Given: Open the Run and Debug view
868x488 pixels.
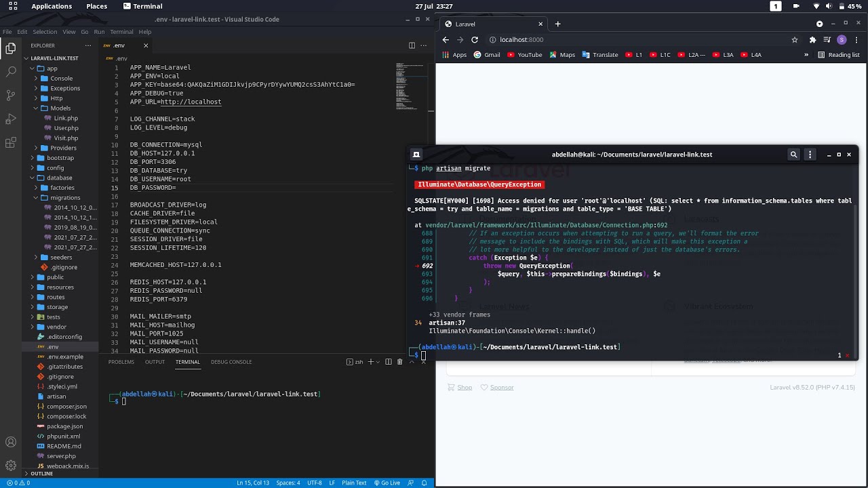Looking at the screenshot, I should [x=11, y=119].
